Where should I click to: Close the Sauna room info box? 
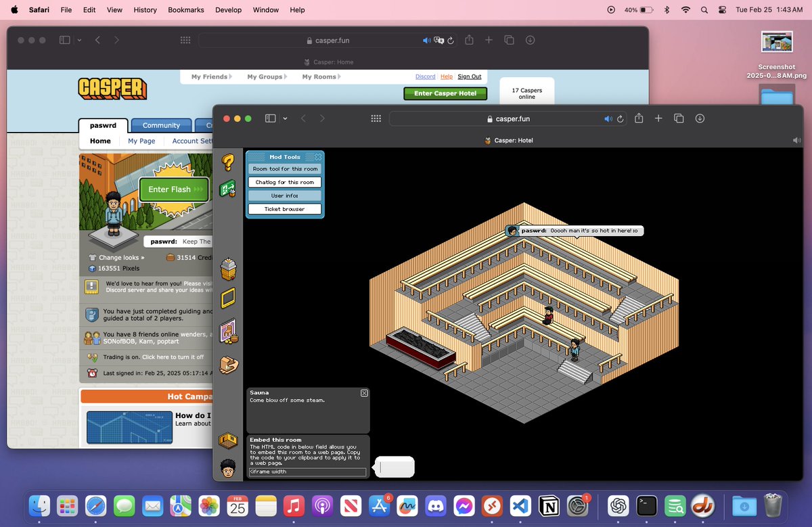[x=364, y=393]
